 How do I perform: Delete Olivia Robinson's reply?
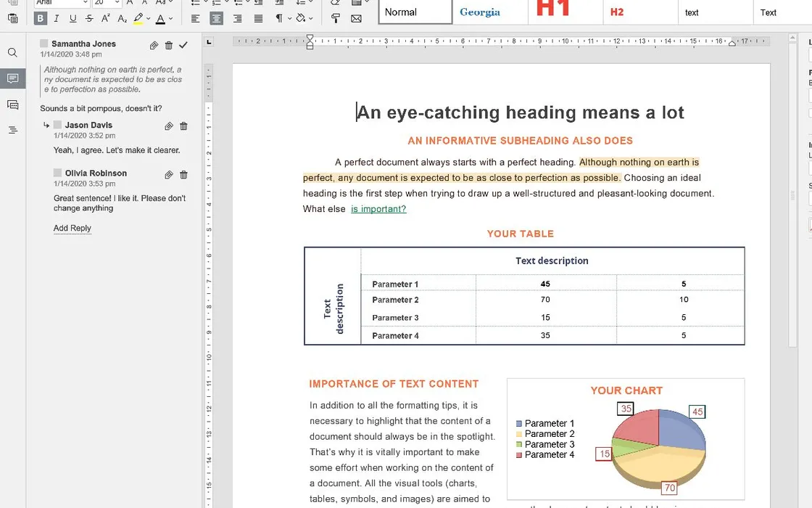[x=184, y=175]
